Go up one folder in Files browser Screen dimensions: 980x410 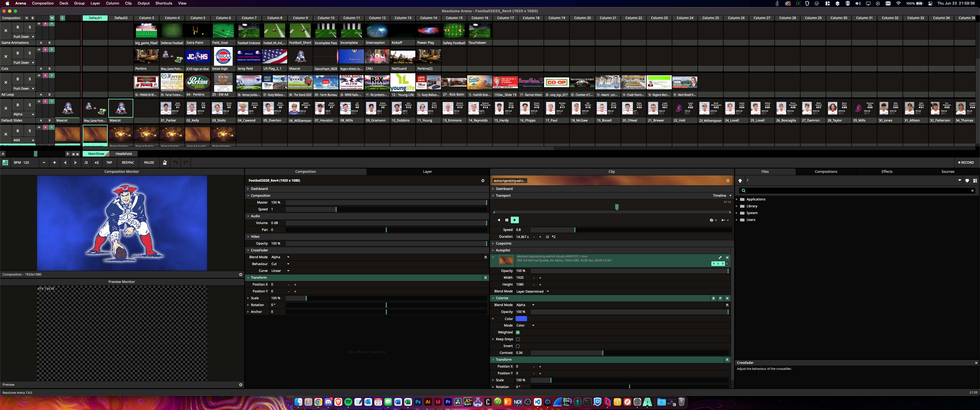point(740,181)
